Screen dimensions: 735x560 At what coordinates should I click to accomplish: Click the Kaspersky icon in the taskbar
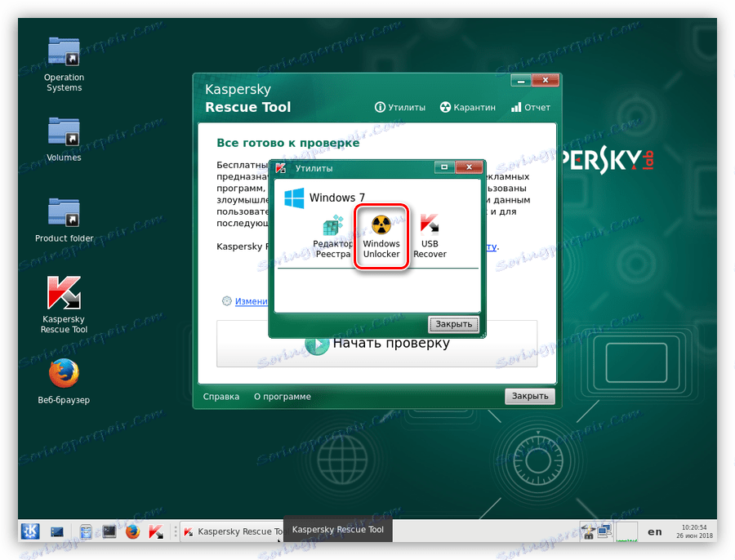coord(156,531)
